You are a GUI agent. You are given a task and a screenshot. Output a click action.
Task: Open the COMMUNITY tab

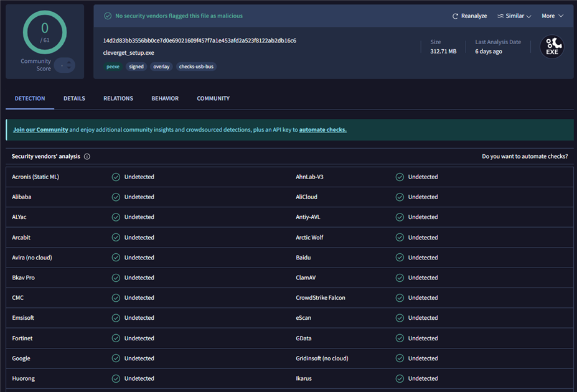(213, 98)
